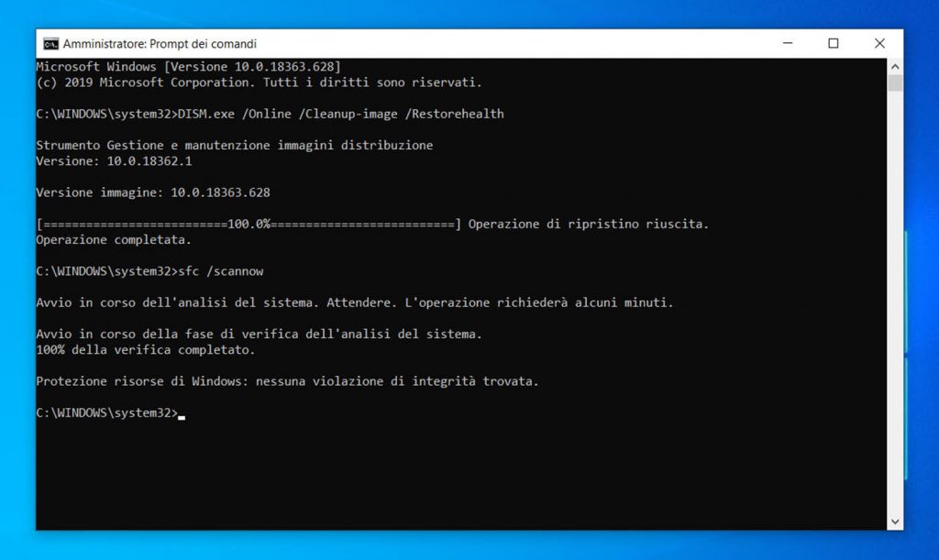Click the scrollbar up arrow
939x560 pixels.
[x=895, y=66]
